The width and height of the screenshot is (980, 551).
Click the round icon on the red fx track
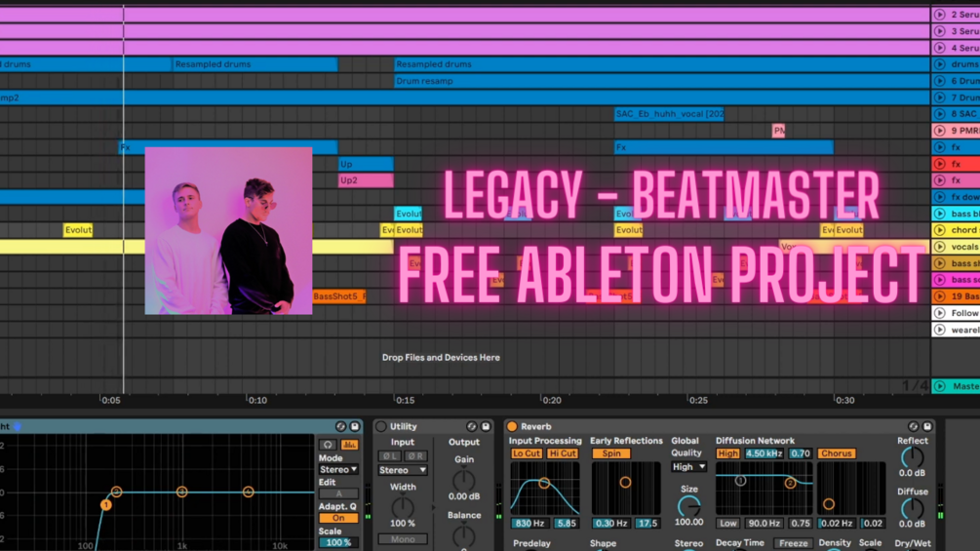click(939, 164)
